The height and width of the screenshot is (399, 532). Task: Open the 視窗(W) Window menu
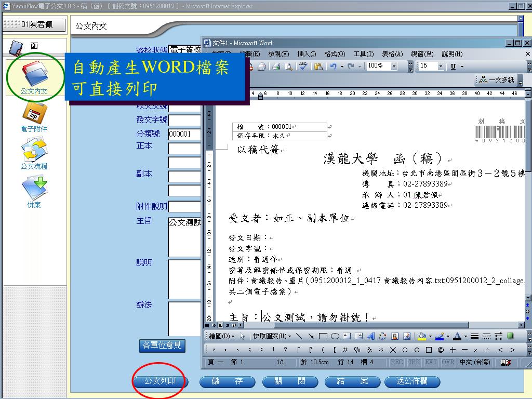pos(422,54)
